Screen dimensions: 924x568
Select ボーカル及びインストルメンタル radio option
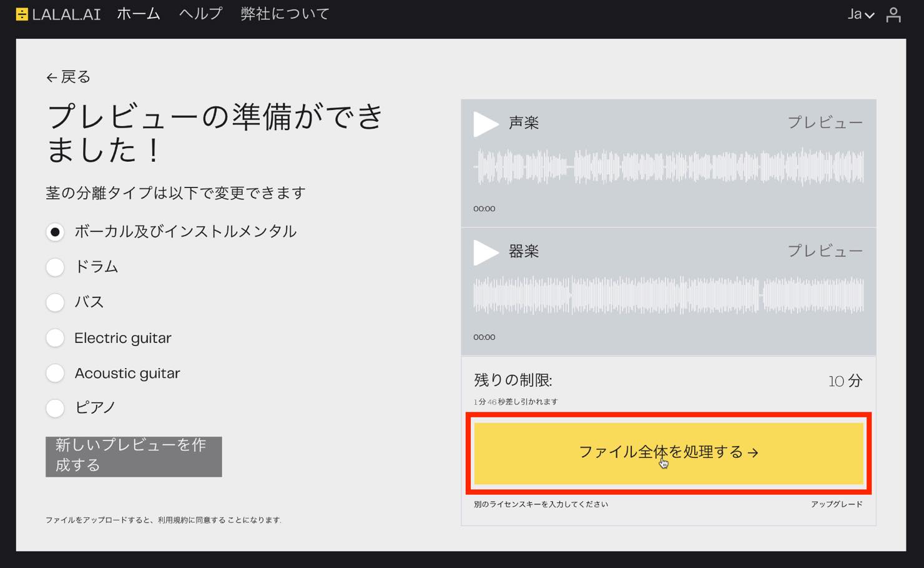pyautogui.click(x=55, y=232)
